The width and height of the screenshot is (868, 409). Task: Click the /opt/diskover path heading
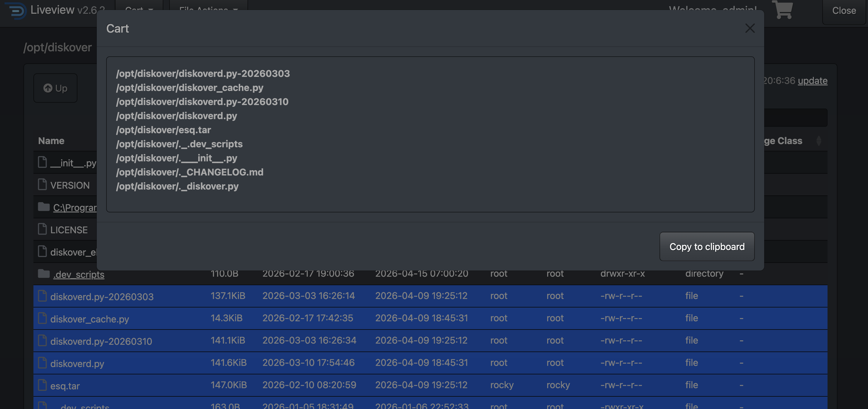coord(57,47)
